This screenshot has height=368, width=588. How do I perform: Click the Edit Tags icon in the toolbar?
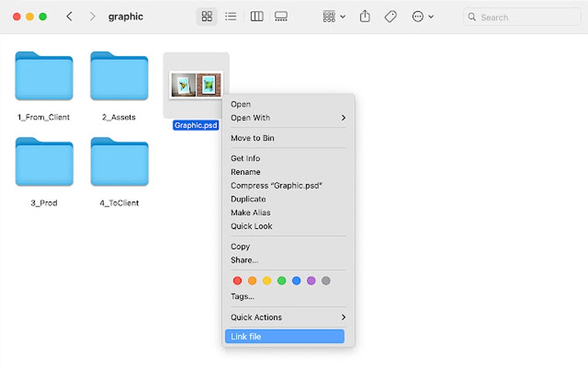click(390, 16)
